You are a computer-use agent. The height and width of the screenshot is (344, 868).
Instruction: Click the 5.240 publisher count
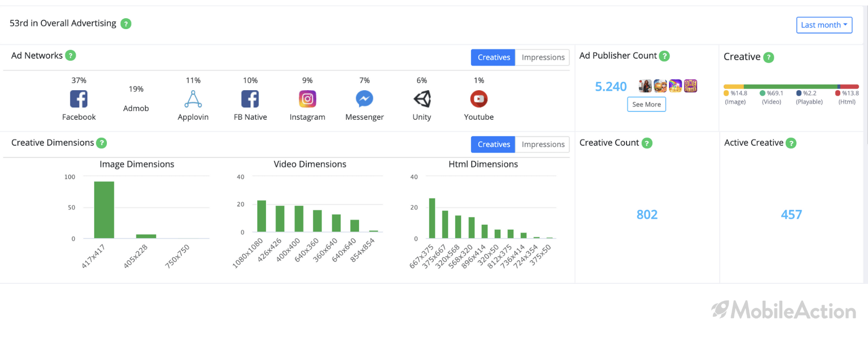click(611, 87)
